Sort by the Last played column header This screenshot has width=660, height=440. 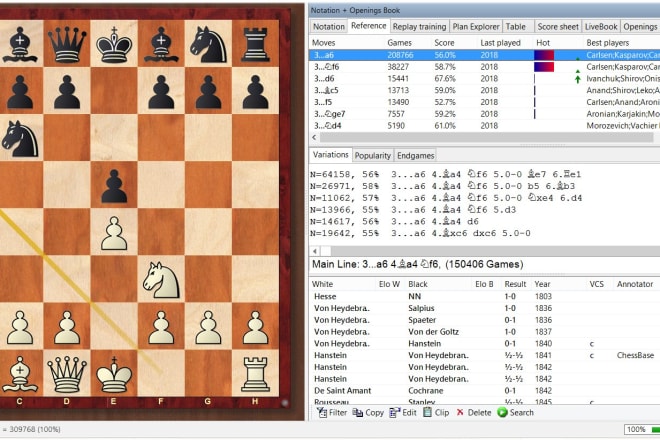(x=500, y=43)
